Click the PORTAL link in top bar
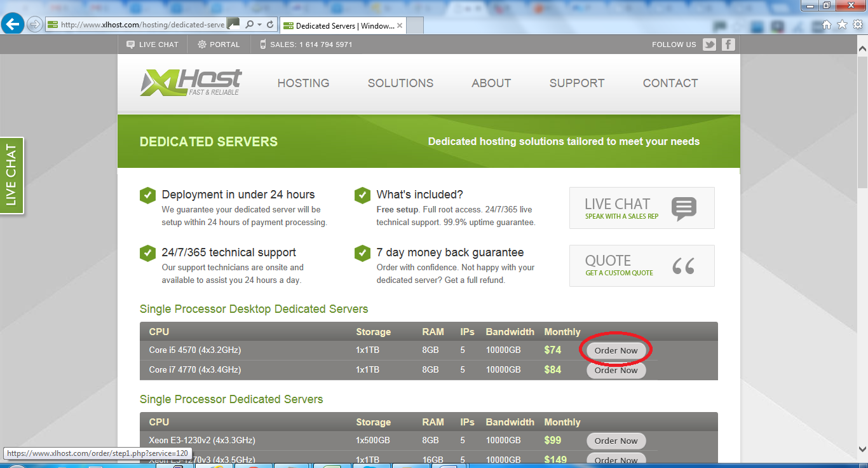This screenshot has width=868, height=468. coord(219,45)
